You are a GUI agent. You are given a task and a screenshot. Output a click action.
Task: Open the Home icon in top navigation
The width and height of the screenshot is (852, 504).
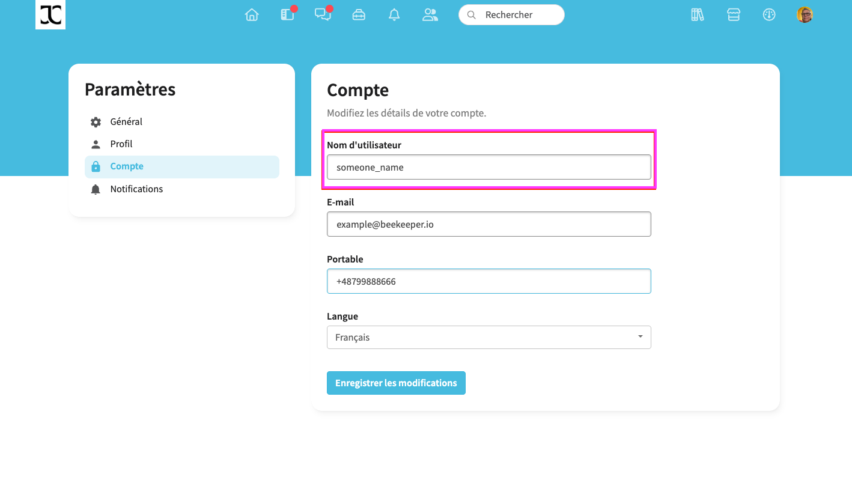(252, 15)
